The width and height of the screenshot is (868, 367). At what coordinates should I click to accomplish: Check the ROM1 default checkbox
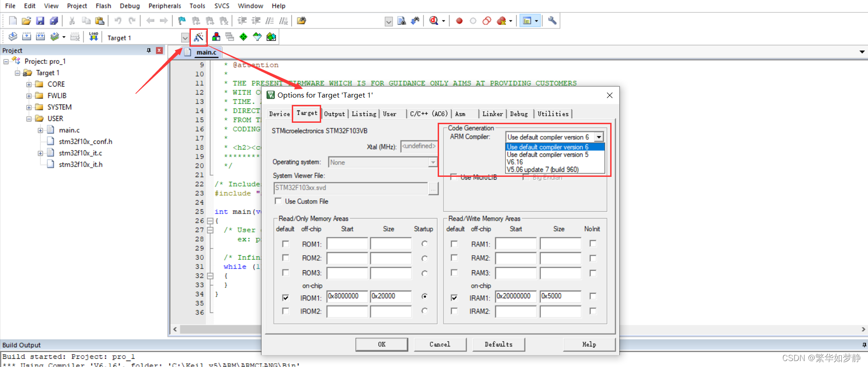click(x=285, y=244)
